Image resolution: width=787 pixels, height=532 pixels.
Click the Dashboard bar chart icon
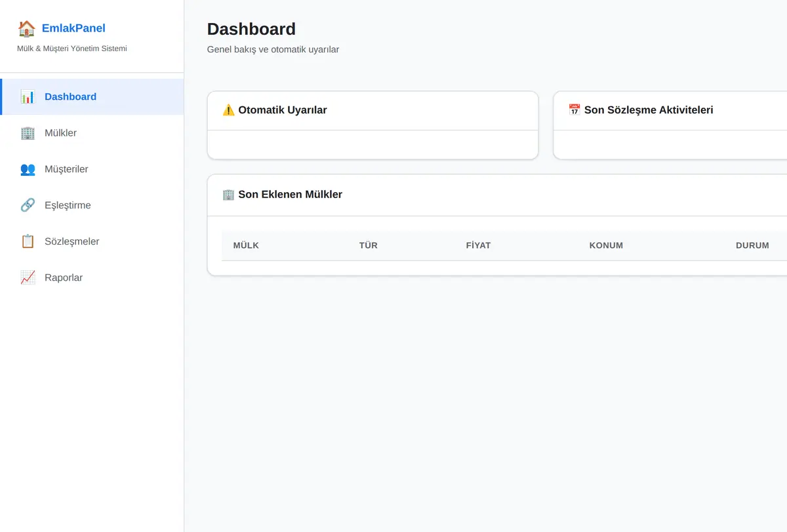28,97
